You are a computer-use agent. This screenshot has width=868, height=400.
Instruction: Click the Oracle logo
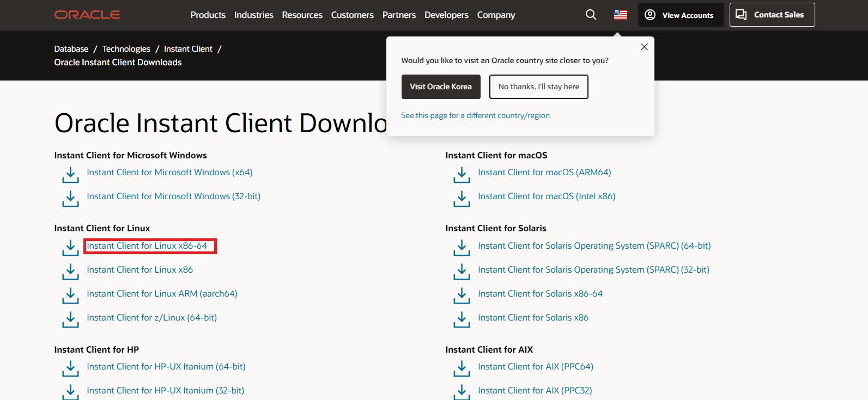coord(87,15)
